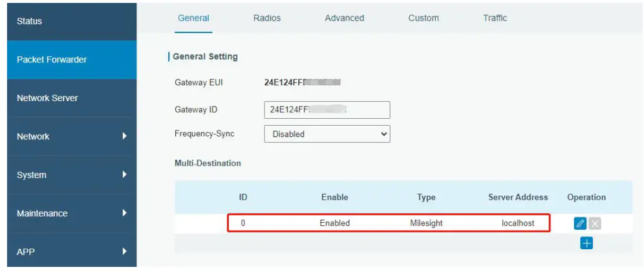The height and width of the screenshot is (271, 644).
Task: Open the Frequency-Sync dropdown
Action: pos(327,134)
